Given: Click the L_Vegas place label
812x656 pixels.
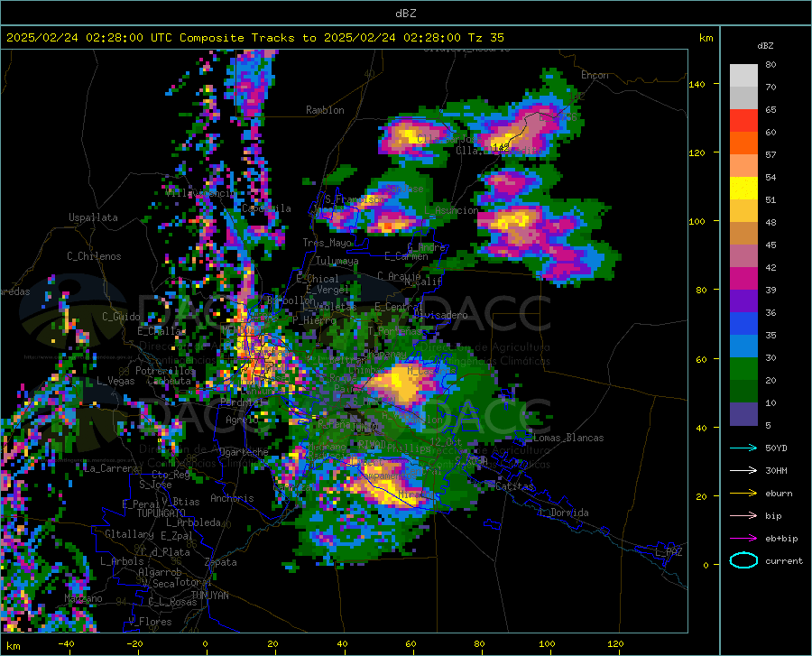Looking at the screenshot, I should tap(115, 381).
